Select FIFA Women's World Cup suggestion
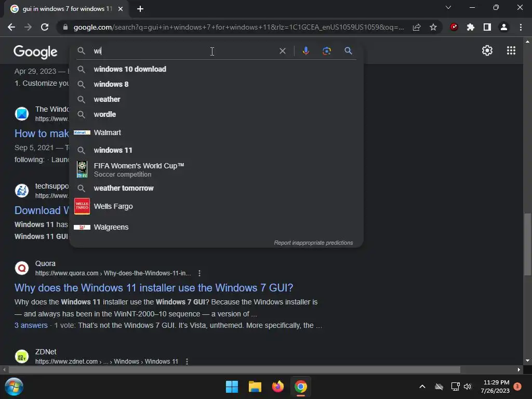The width and height of the screenshot is (532, 399). [217, 170]
